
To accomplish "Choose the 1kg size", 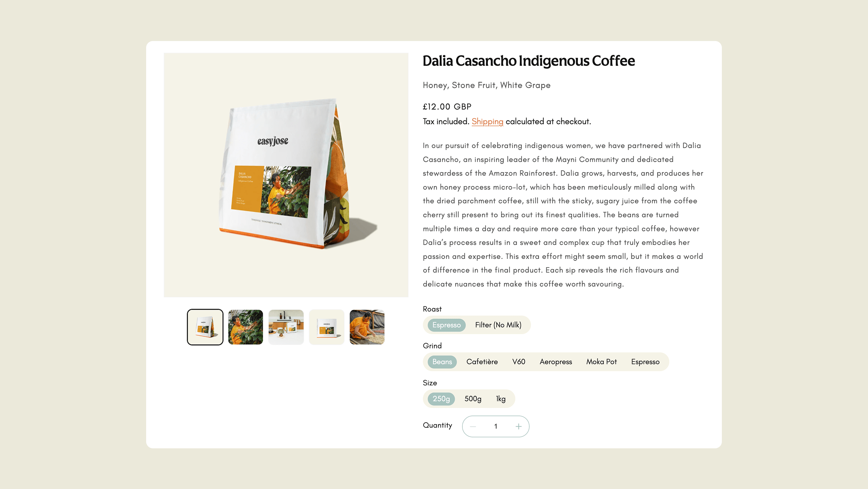I will pos(500,399).
